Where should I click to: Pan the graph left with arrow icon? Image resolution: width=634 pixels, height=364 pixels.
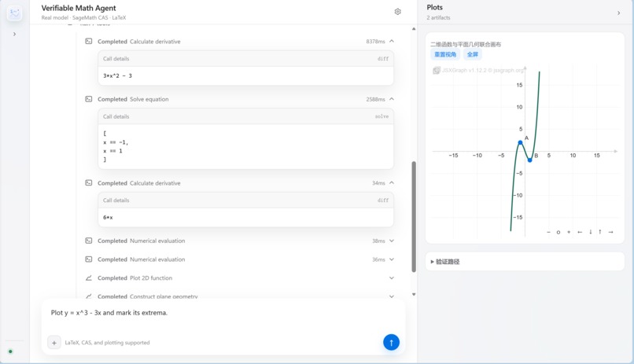click(580, 232)
